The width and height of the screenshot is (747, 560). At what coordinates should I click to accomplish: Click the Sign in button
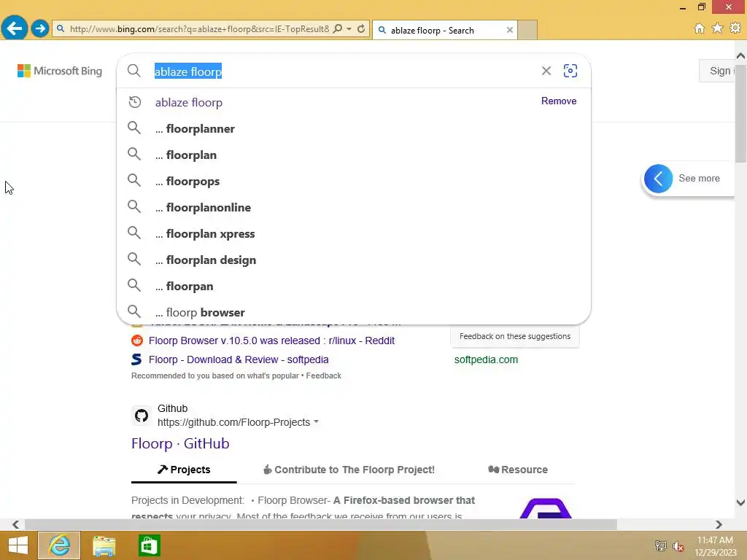point(718,71)
